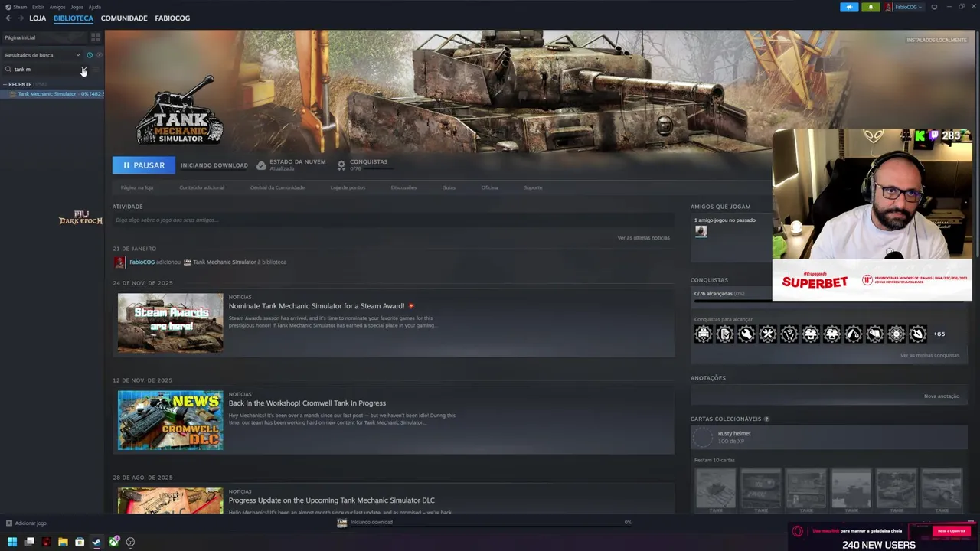Open File Explorer from the taskbar
980x551 pixels.
click(x=63, y=542)
